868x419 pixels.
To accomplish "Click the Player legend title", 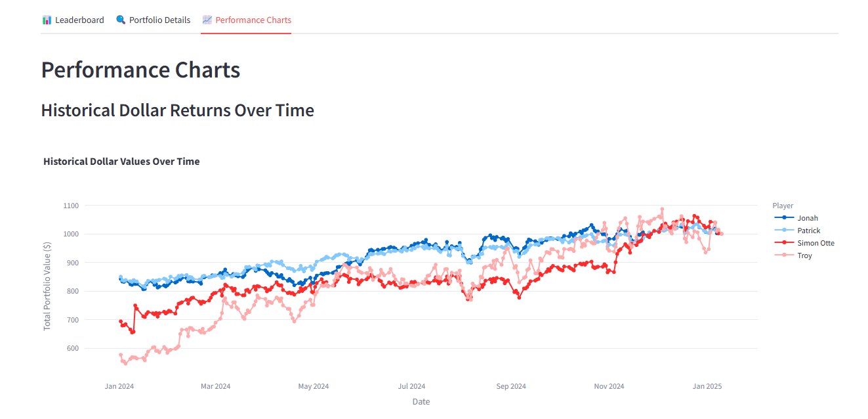I will coord(783,206).
